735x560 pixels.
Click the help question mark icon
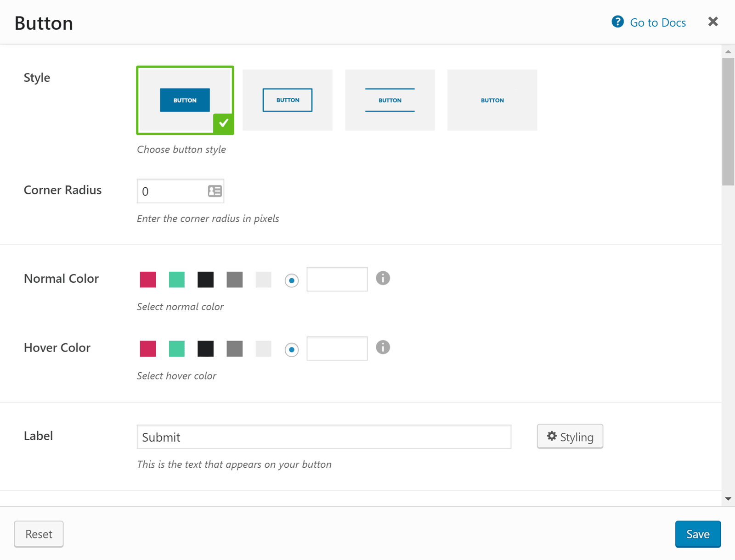tap(617, 22)
